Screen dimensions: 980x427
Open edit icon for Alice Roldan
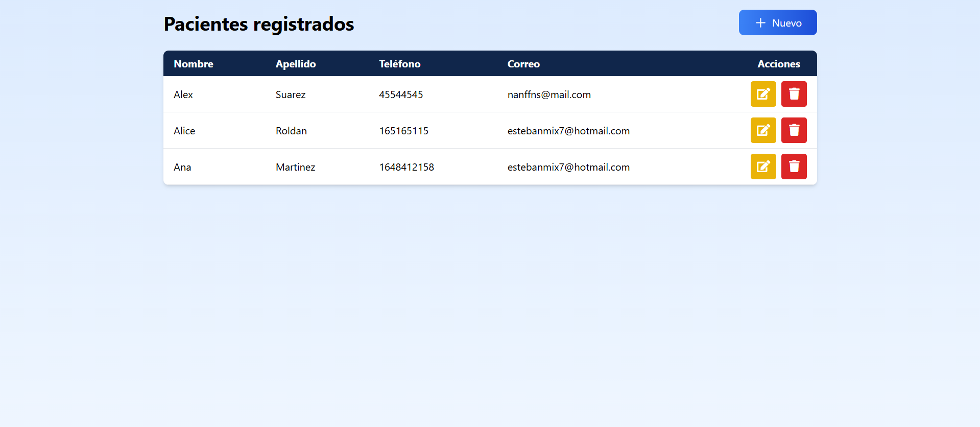click(x=763, y=130)
